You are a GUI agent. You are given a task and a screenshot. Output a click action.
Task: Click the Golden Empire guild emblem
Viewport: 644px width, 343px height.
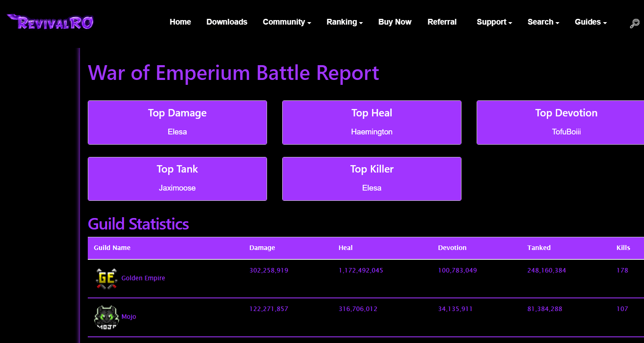click(107, 278)
